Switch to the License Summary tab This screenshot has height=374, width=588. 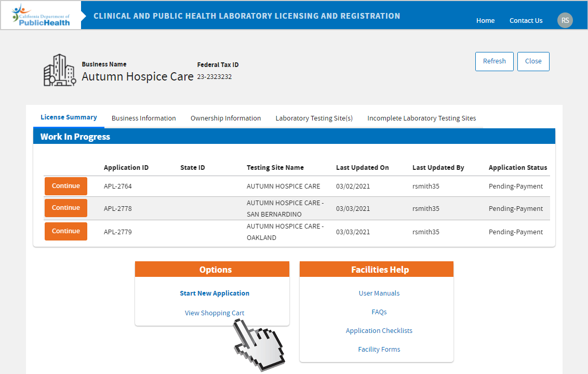click(69, 117)
